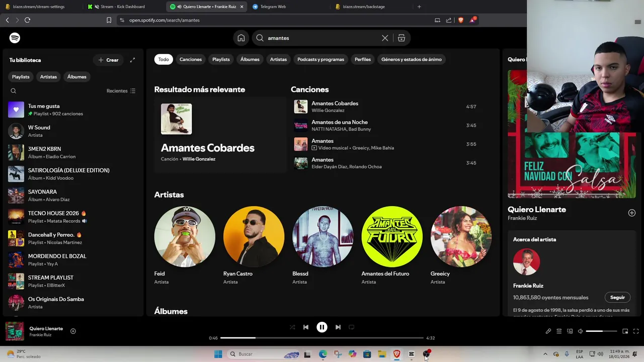
Task: Skip to next track
Action: (x=338, y=327)
